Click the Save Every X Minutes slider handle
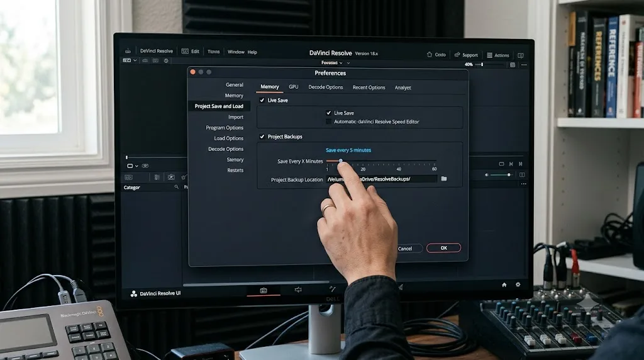The image size is (644, 360). click(340, 161)
